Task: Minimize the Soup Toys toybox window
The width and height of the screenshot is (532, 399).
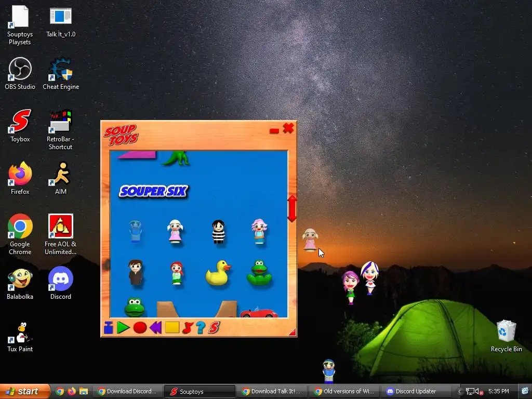Action: pos(274,130)
